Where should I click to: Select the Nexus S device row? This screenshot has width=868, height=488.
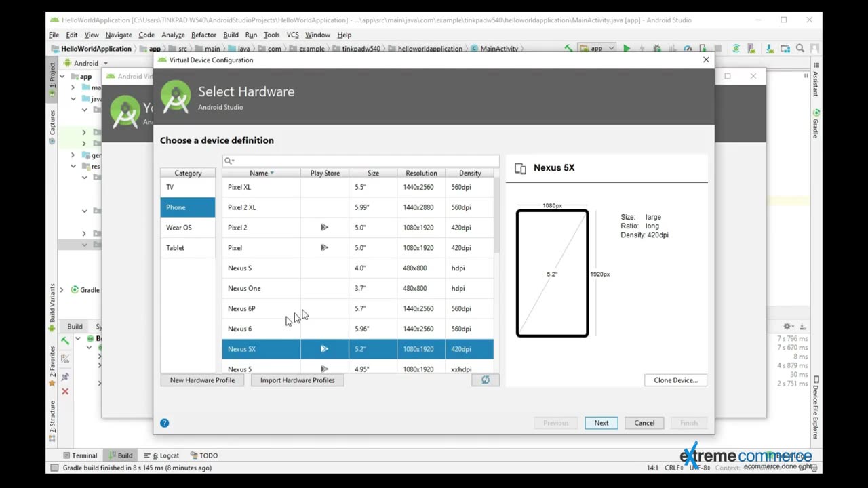pos(358,268)
